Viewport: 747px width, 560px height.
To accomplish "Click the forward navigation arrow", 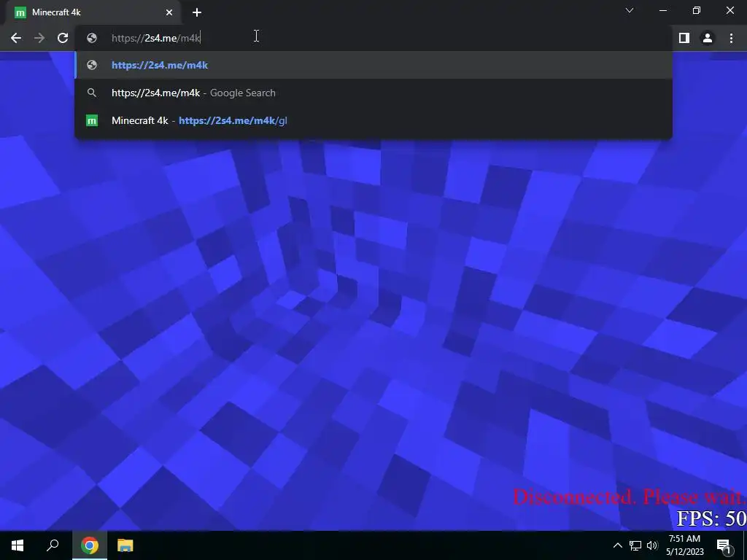I will [39, 38].
